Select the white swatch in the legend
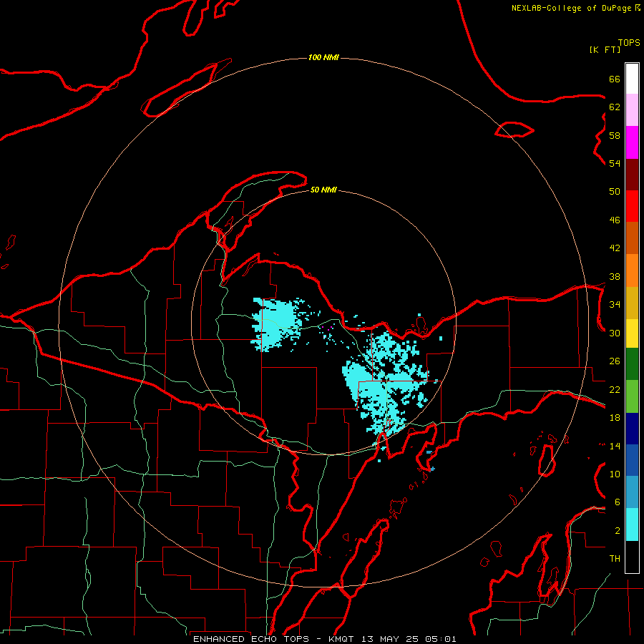The image size is (644, 644). pyautogui.click(x=632, y=79)
